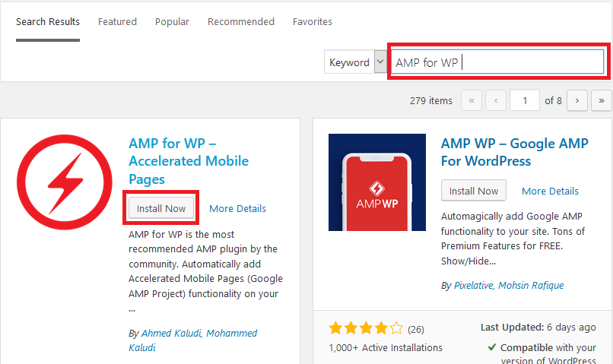Open the Recommended tab
Image resolution: width=613 pixels, height=364 pixels.
pos(241,22)
